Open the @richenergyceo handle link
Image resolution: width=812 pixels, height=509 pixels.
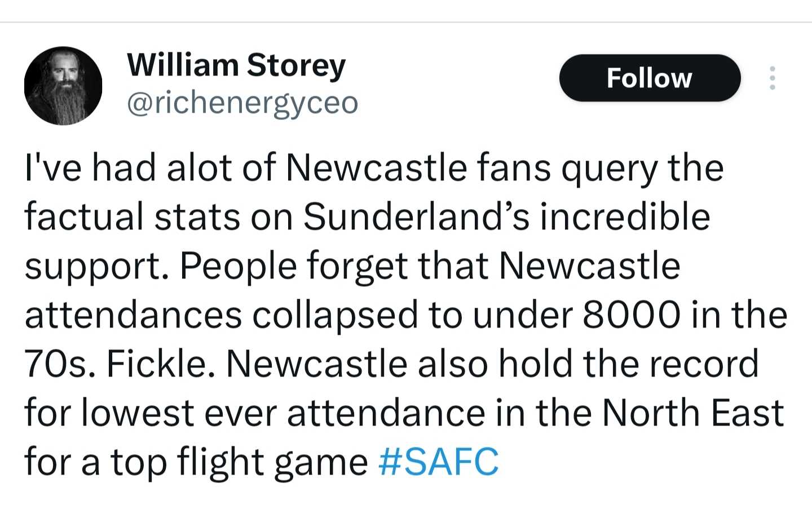point(242,103)
